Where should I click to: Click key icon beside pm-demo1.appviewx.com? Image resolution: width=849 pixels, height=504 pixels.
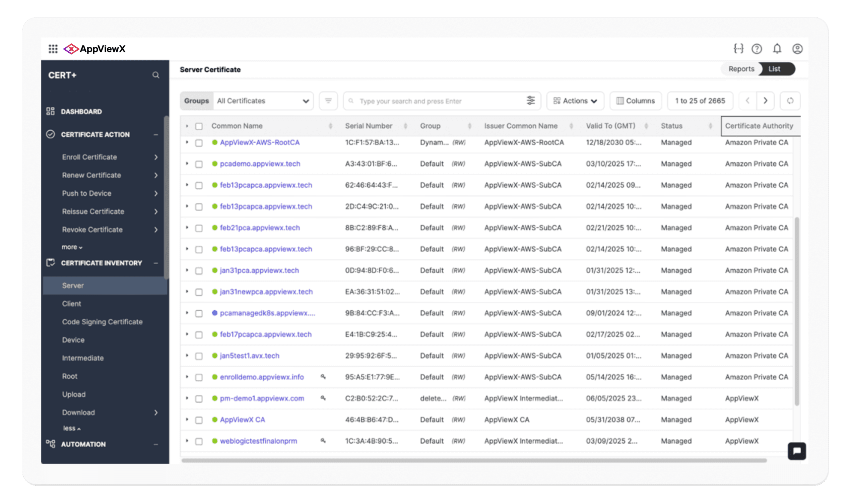(x=323, y=398)
